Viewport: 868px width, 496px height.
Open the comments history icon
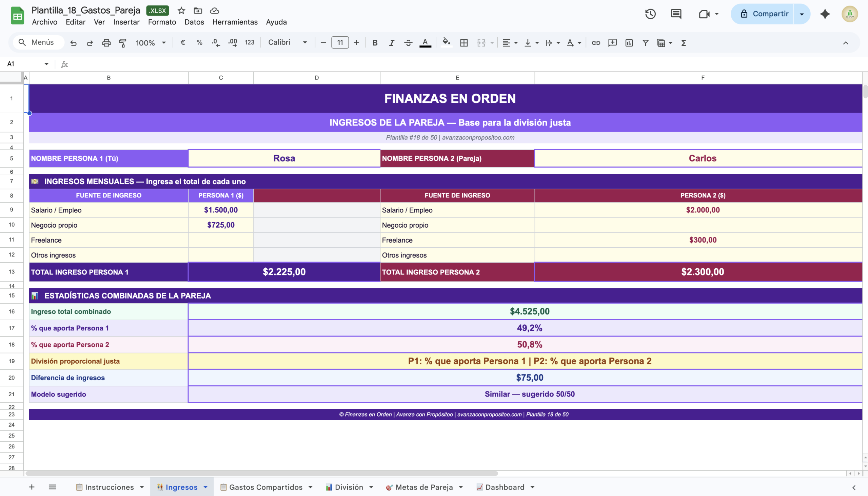[676, 14]
